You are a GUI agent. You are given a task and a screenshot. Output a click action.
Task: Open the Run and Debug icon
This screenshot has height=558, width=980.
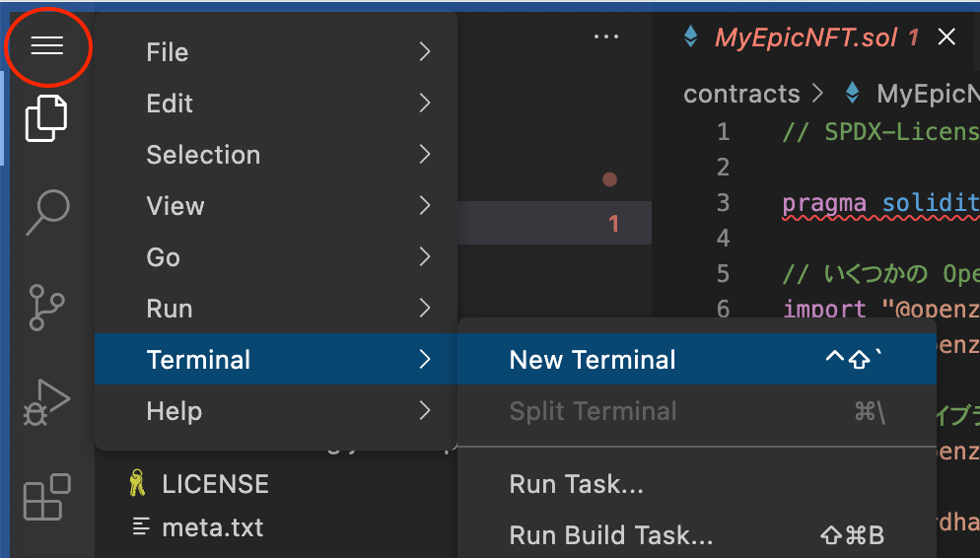pos(46,402)
